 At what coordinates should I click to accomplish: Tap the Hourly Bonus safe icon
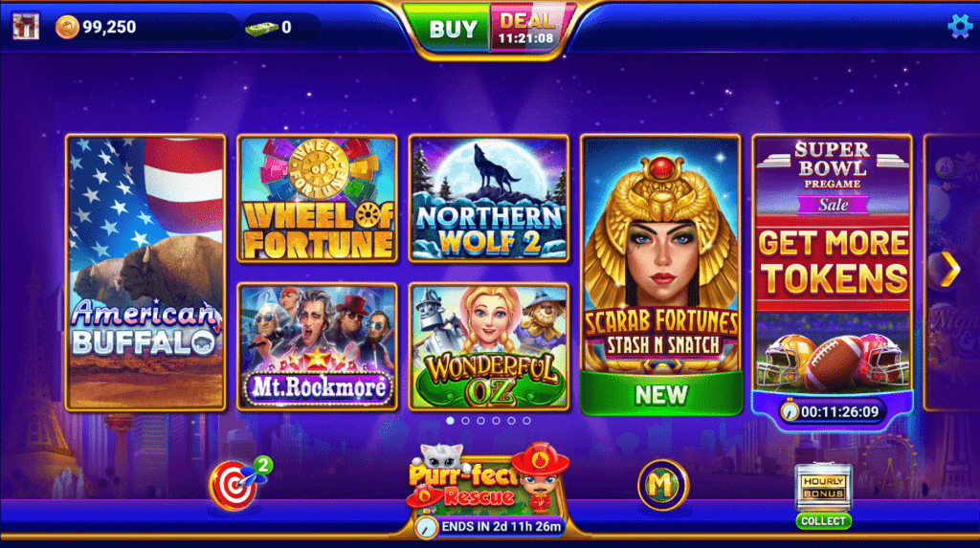coord(823,487)
